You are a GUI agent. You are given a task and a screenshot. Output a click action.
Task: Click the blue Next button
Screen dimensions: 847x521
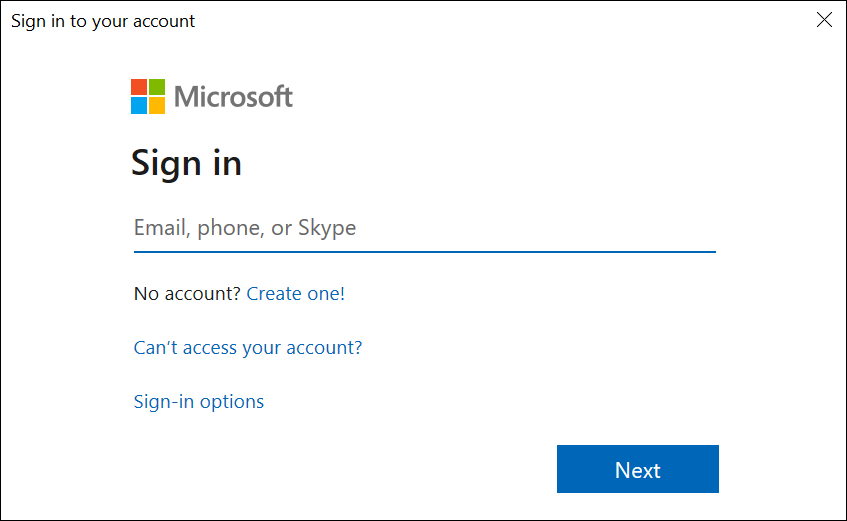[637, 469]
